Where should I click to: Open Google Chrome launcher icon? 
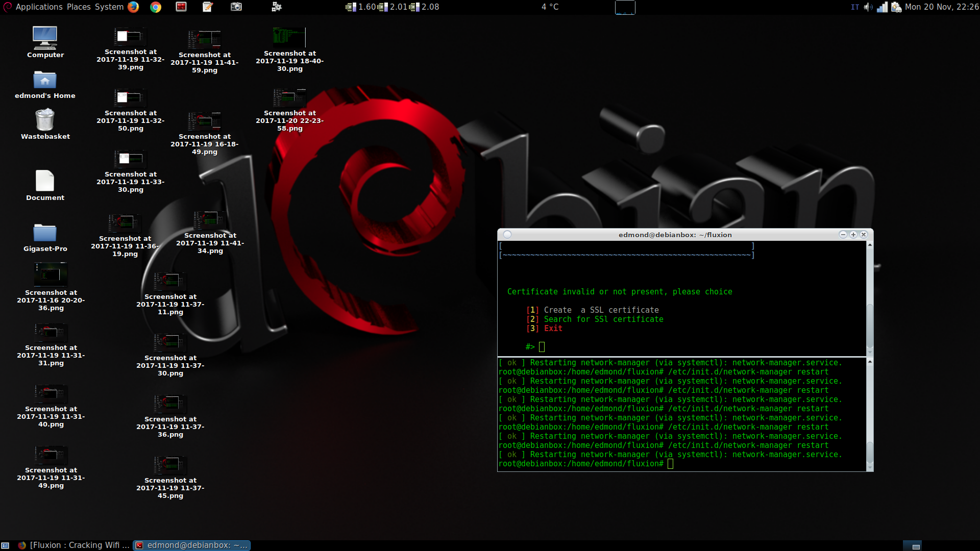156,7
